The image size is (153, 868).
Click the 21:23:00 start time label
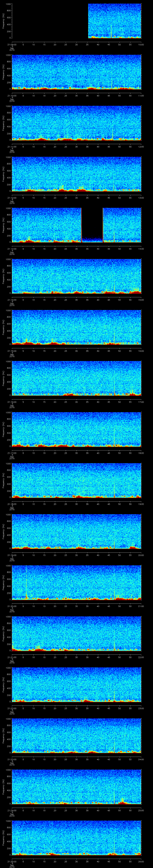pyautogui.click(x=12, y=759)
